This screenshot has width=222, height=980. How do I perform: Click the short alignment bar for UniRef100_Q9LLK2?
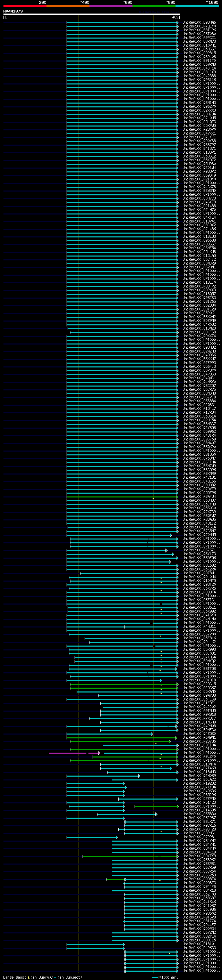[134, 642]
